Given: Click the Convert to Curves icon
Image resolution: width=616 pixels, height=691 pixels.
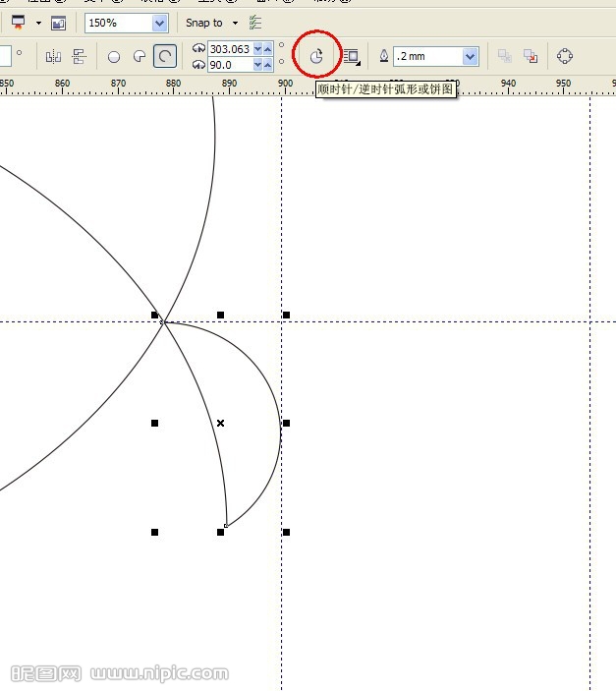Looking at the screenshot, I should coord(565,56).
